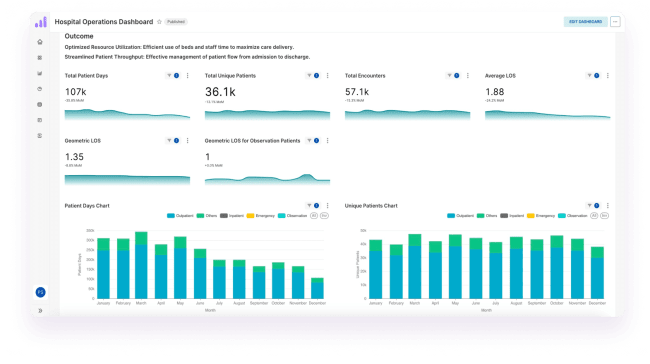Click the 36.1k Total Unique Patients value
Screen dimensions: 650x364
[220, 92]
